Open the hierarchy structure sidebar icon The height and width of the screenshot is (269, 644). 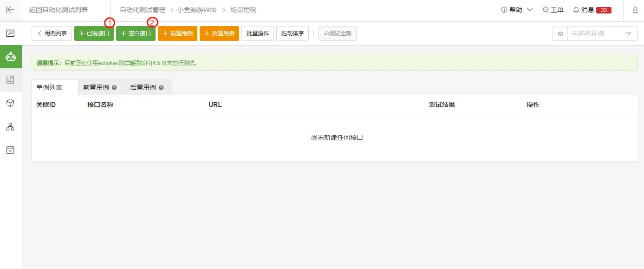(10, 127)
